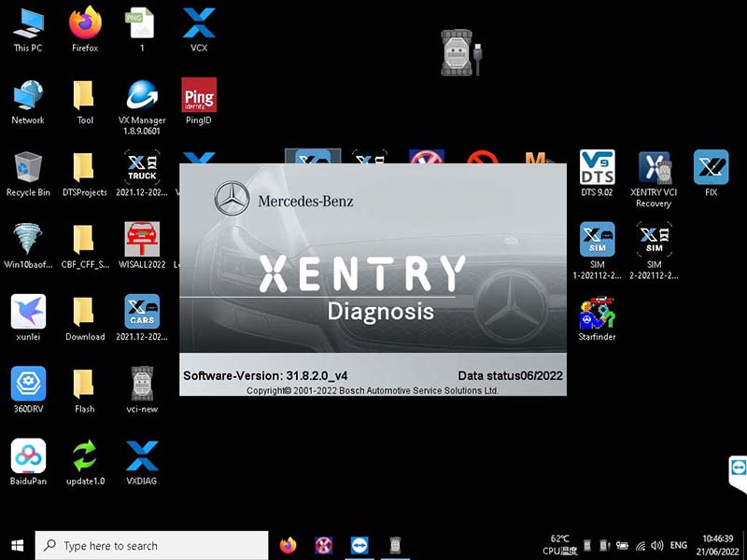The height and width of the screenshot is (560, 747).
Task: Click the ENG language indicator
Action: click(679, 545)
